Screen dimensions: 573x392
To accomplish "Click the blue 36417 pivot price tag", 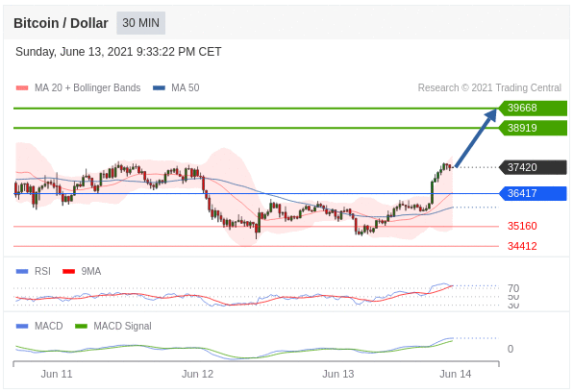I will [x=533, y=193].
